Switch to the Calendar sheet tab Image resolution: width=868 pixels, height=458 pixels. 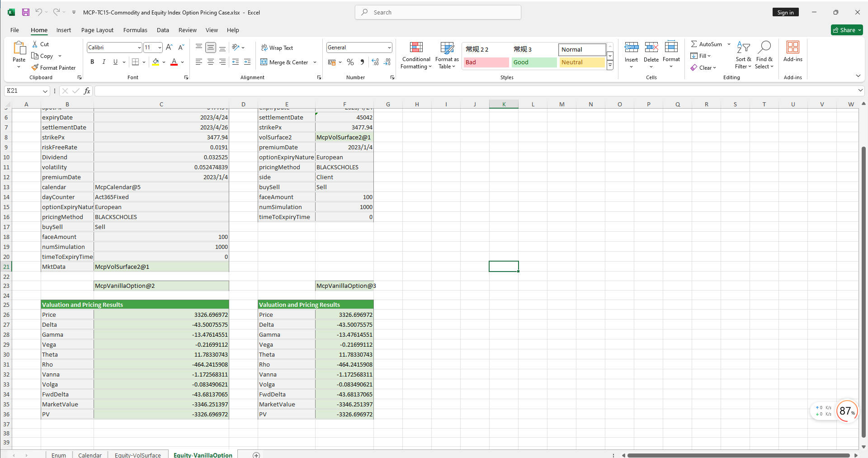click(x=90, y=454)
